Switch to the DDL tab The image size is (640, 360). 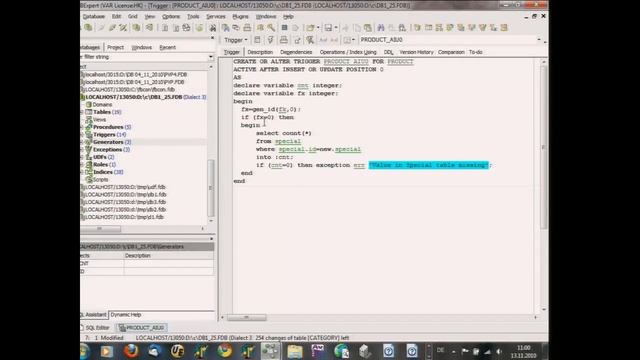(x=388, y=52)
